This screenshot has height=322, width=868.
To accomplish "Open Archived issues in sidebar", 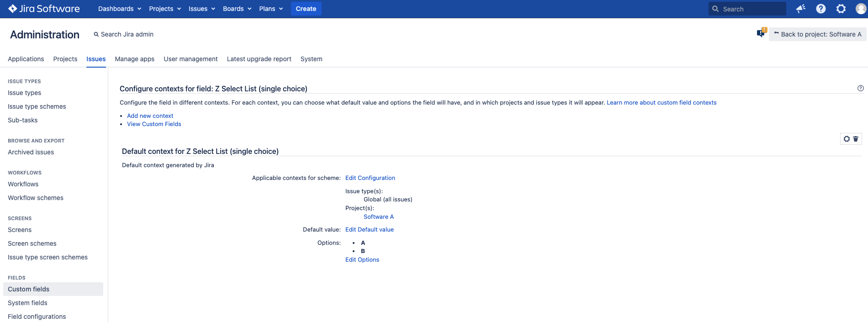I will pyautogui.click(x=31, y=152).
